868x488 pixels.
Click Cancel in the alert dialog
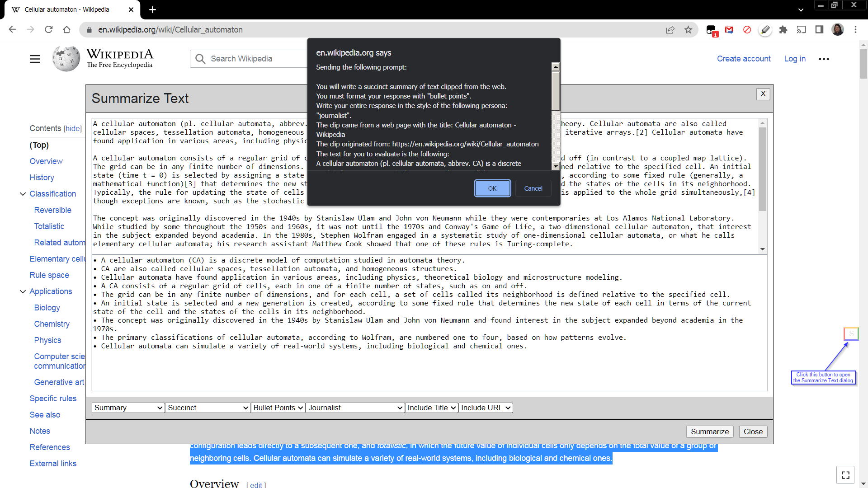click(533, 188)
